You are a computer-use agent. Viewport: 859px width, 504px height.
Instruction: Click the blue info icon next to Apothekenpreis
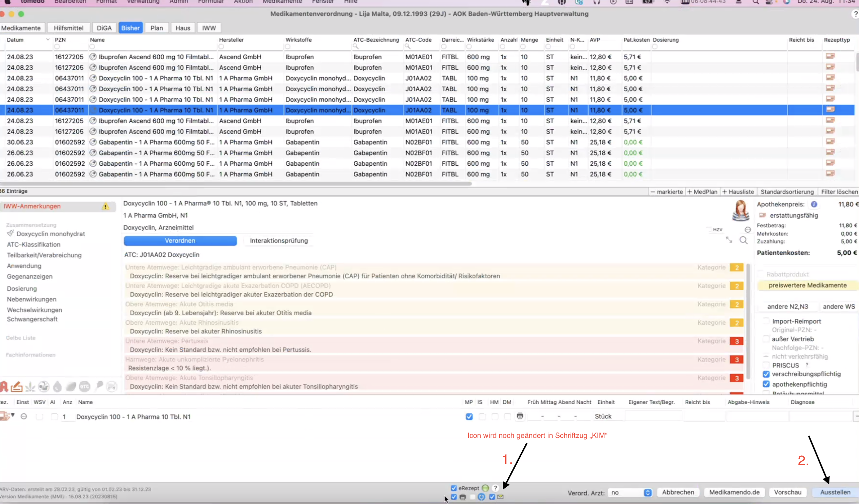click(814, 204)
